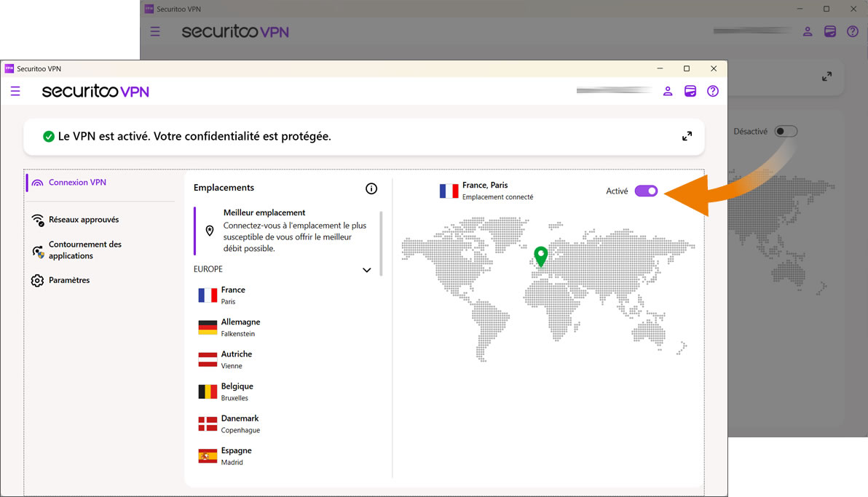Click the 'Emplacements' heading
Viewport: 868px width, 497px height.
pos(224,188)
